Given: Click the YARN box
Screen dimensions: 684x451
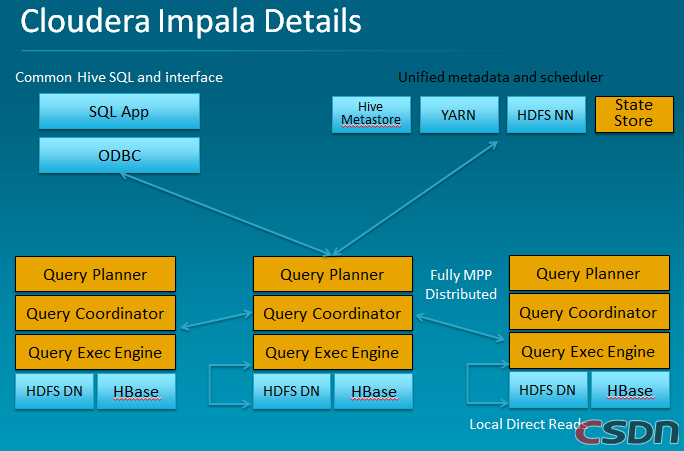Looking at the screenshot, I should pyautogui.click(x=458, y=114).
